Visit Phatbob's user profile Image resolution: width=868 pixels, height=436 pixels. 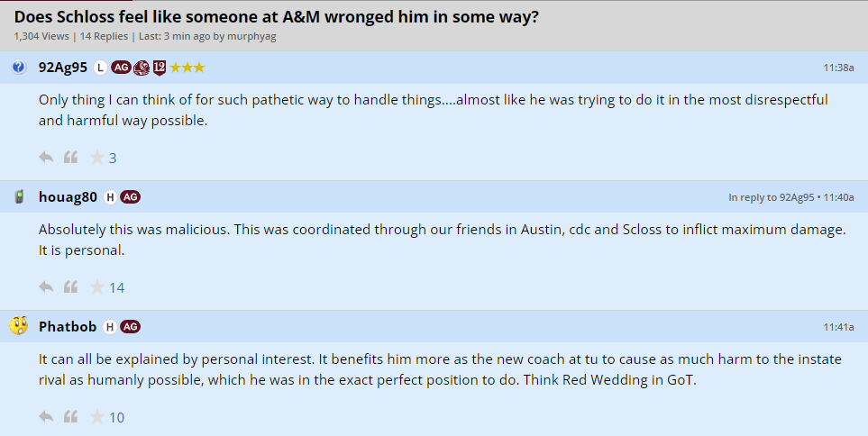tap(68, 326)
